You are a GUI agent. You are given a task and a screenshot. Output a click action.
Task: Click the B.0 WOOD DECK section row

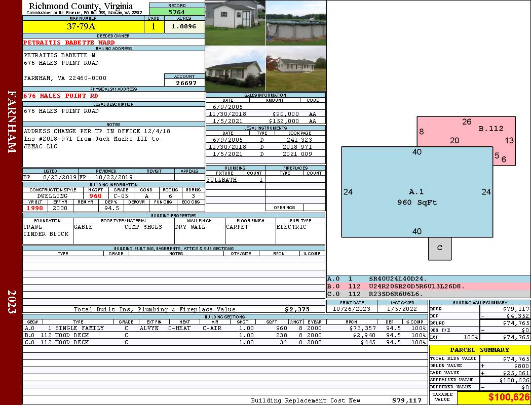[225, 335]
